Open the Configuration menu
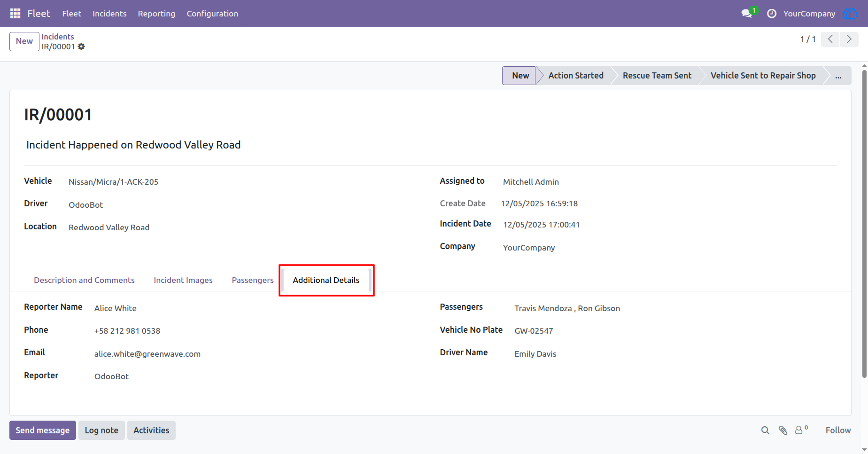 tap(212, 14)
